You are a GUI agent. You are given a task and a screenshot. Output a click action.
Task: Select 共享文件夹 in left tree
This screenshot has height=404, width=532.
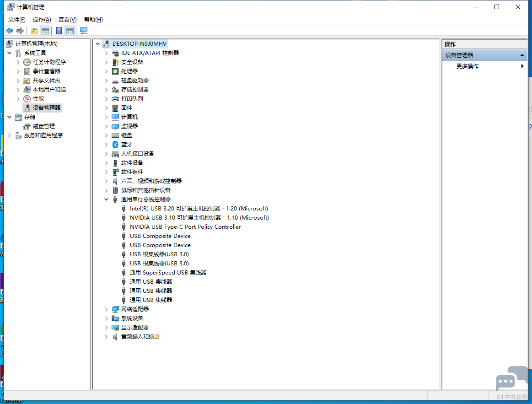click(47, 81)
